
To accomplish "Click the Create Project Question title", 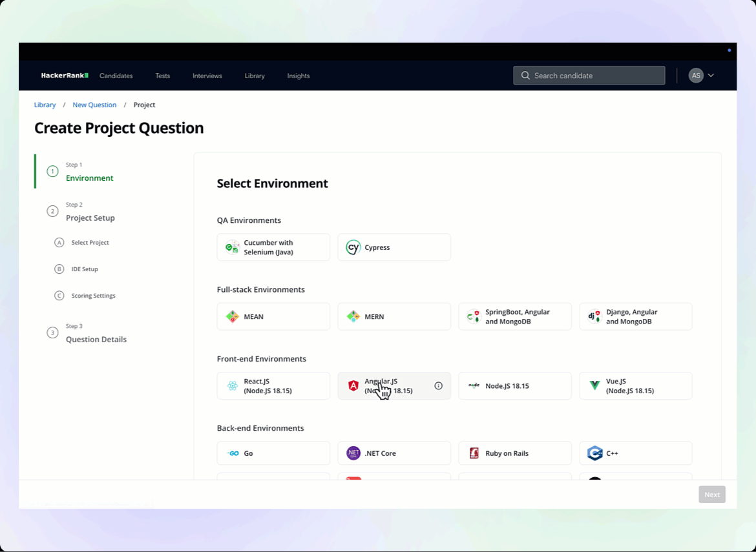I will pos(119,128).
